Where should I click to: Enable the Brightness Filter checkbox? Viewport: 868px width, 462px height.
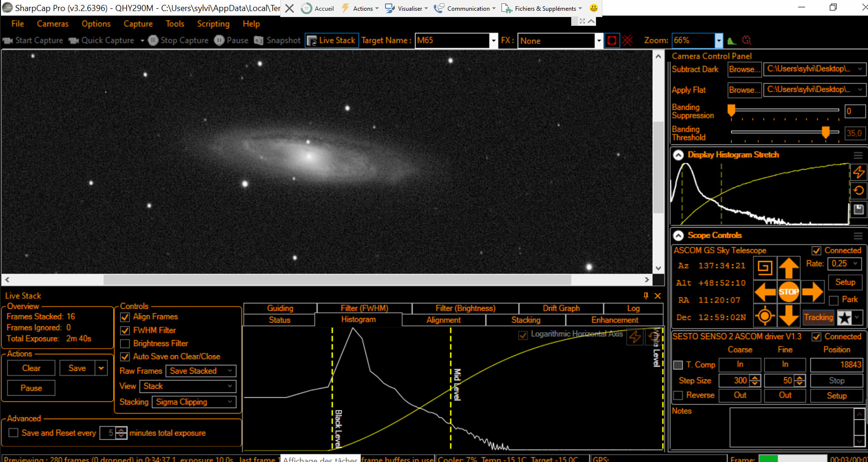point(125,343)
